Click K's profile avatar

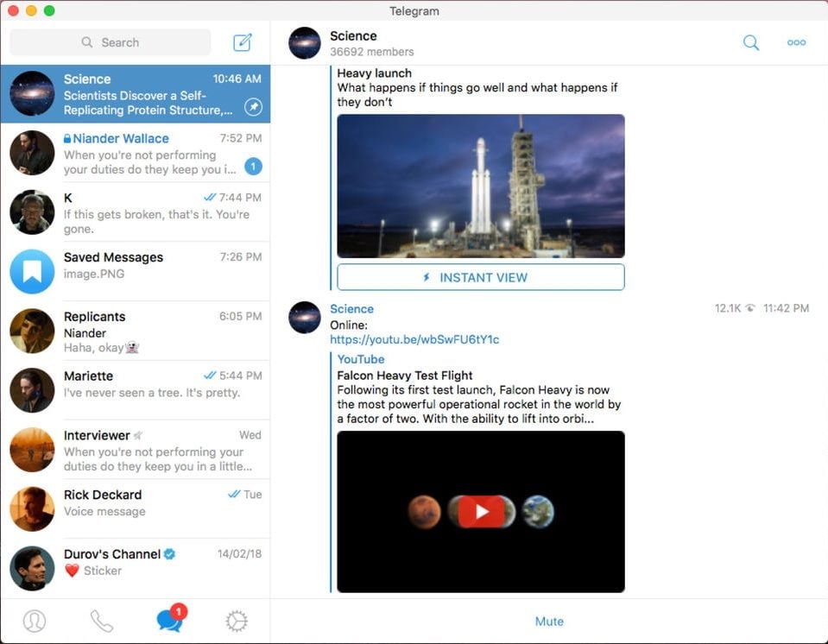point(32,212)
